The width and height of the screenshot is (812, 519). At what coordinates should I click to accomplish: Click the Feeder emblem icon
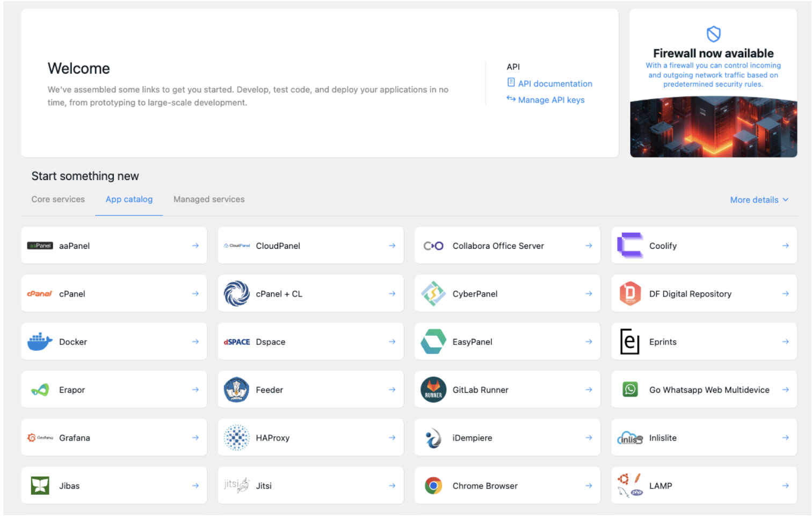point(237,390)
